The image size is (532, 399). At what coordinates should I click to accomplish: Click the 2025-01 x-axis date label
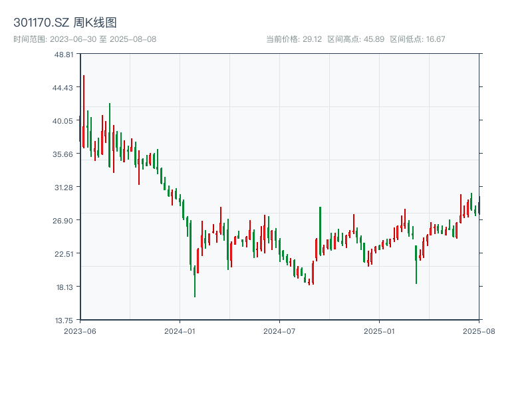pyautogui.click(x=379, y=331)
